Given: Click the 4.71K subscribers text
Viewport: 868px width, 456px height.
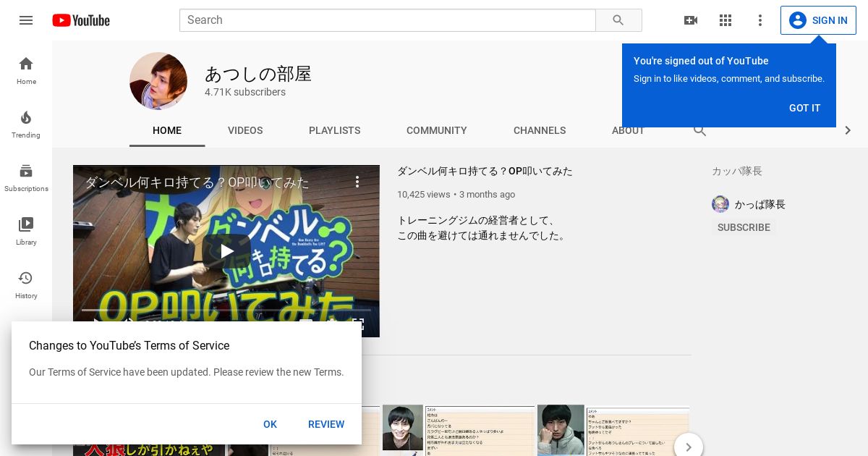Looking at the screenshot, I should 245,92.
